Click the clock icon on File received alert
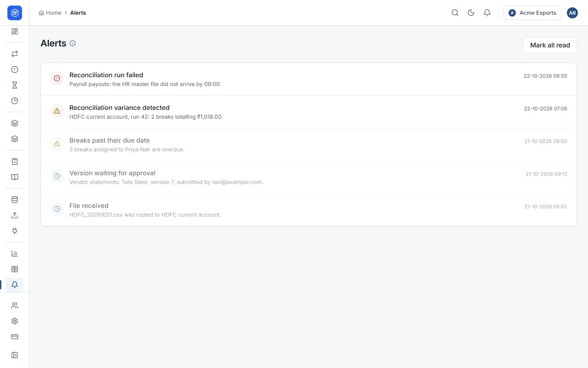Image resolution: width=588 pixels, height=368 pixels. (57, 209)
